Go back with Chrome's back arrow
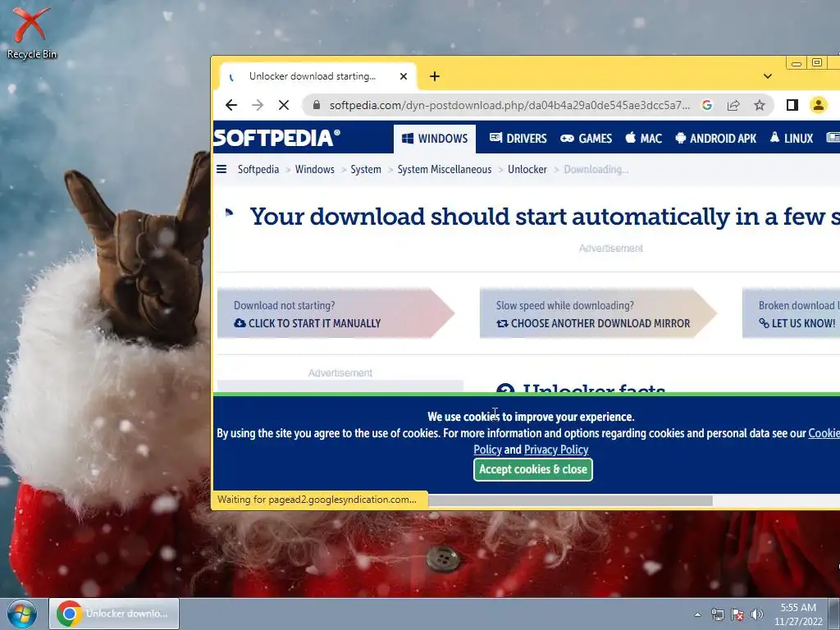The height and width of the screenshot is (630, 840). pos(231,105)
